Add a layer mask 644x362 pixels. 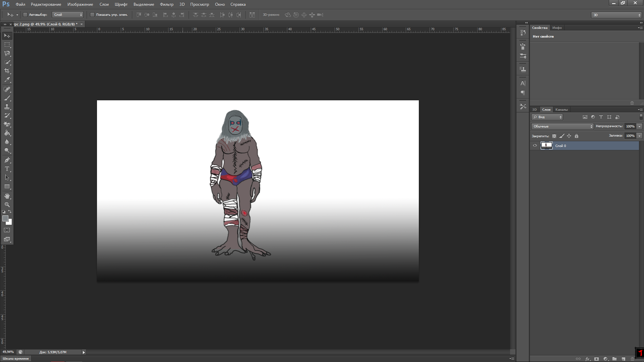pyautogui.click(x=596, y=359)
